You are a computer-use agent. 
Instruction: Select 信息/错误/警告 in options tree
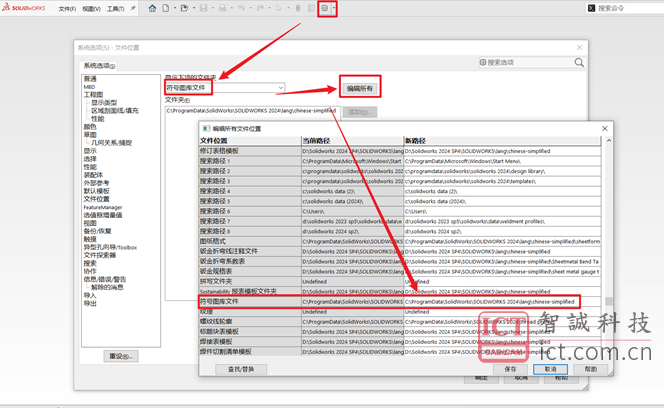(x=105, y=280)
